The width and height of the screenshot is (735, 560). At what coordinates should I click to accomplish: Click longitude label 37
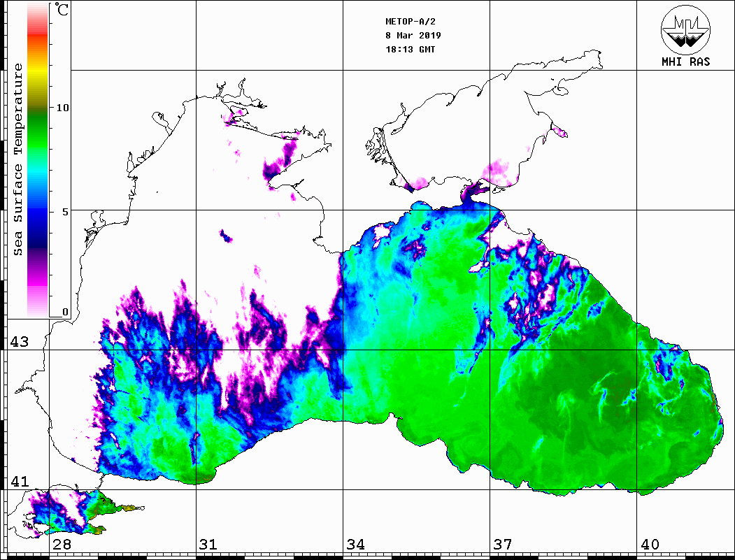[503, 545]
